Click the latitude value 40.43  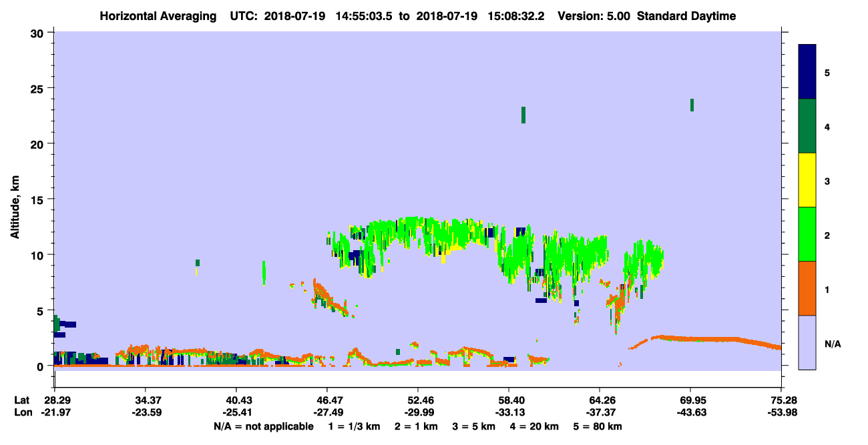click(x=236, y=400)
